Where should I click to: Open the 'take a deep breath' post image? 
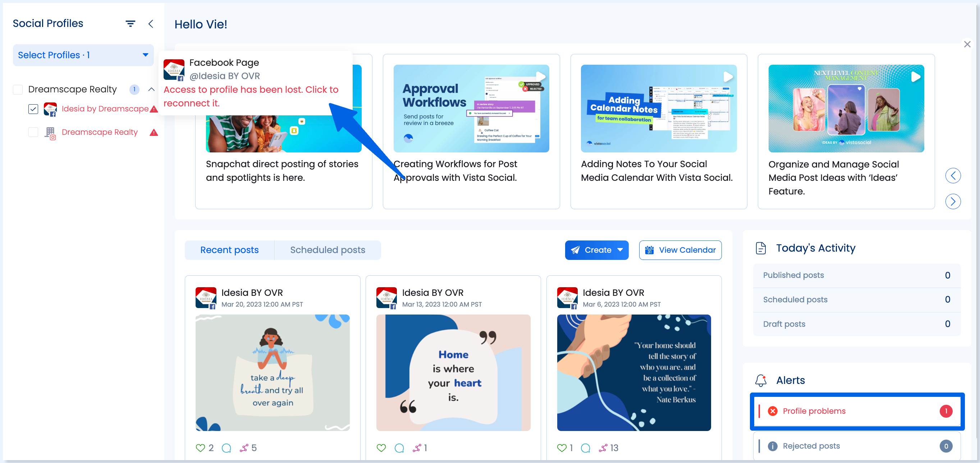pos(273,372)
